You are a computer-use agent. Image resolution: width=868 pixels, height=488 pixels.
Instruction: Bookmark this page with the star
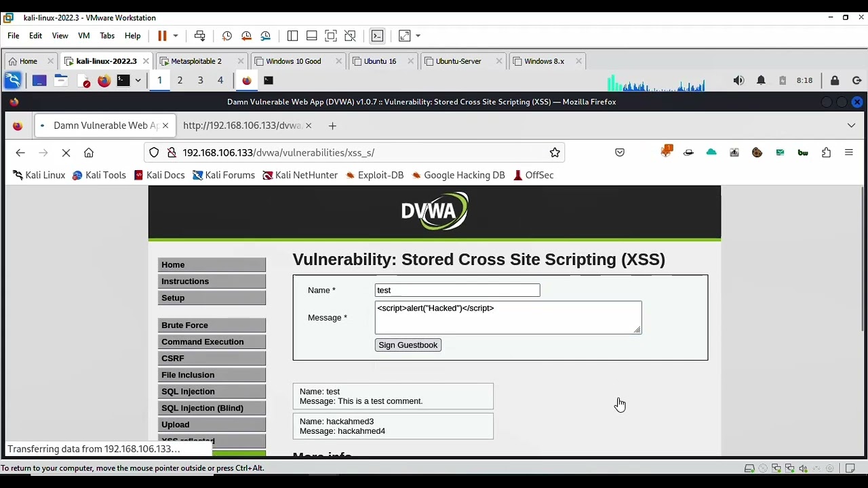[555, 152]
